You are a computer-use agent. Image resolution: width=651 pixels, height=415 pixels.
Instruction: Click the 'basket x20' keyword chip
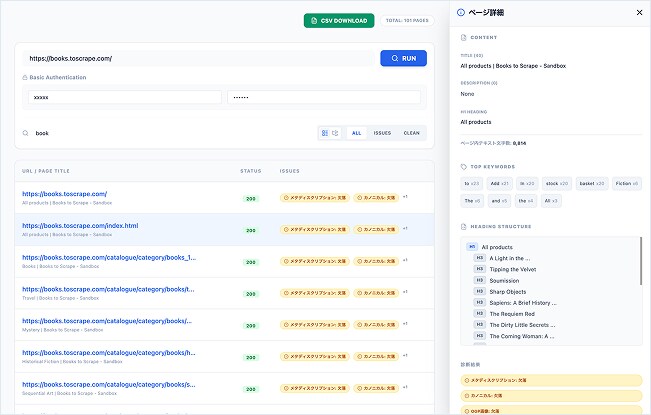point(592,183)
